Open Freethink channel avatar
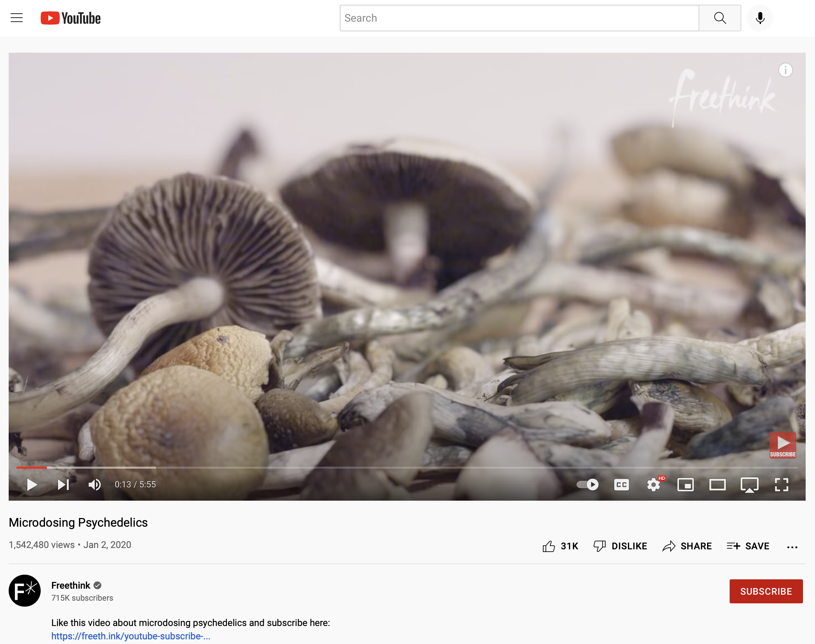815x644 pixels. pyautogui.click(x=25, y=590)
